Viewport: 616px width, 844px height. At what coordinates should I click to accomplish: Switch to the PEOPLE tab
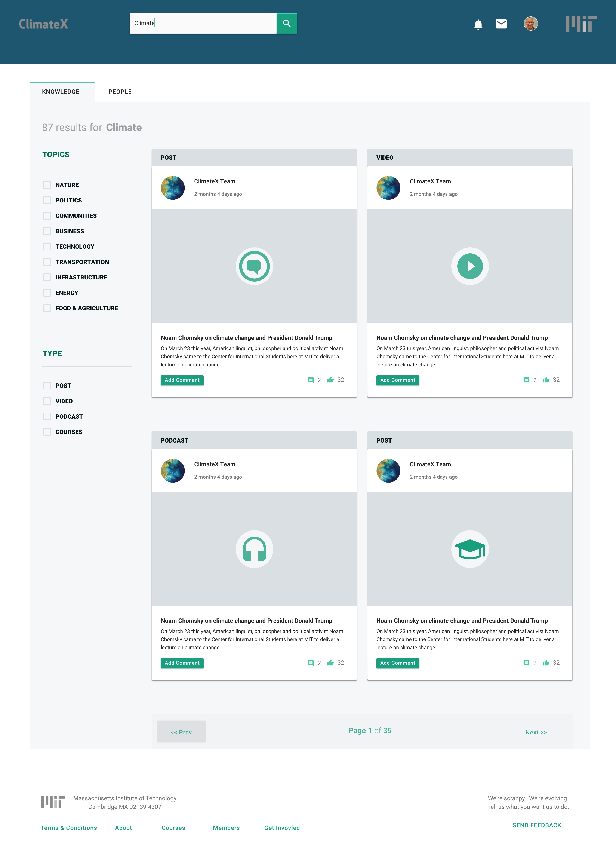[120, 92]
